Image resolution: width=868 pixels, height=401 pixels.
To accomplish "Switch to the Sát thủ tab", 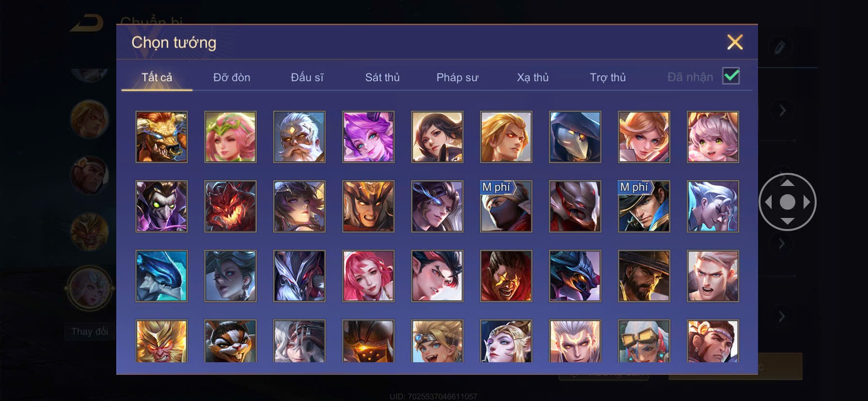I will (x=382, y=77).
